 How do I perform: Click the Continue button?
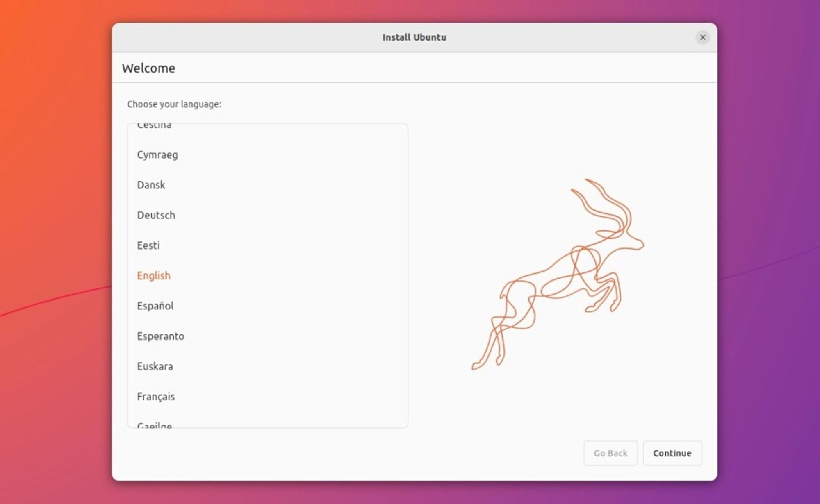click(672, 453)
